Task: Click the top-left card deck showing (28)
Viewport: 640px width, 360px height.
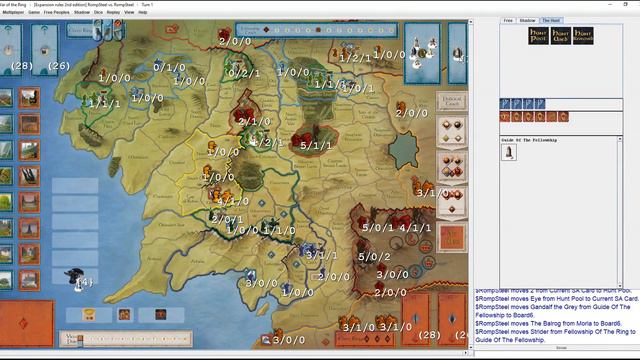Action: point(10,49)
